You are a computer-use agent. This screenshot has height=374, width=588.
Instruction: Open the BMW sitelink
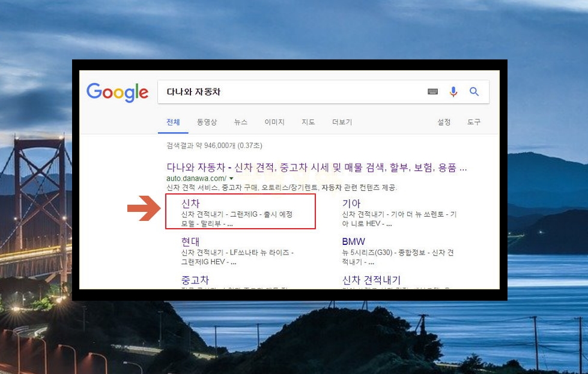click(x=354, y=242)
